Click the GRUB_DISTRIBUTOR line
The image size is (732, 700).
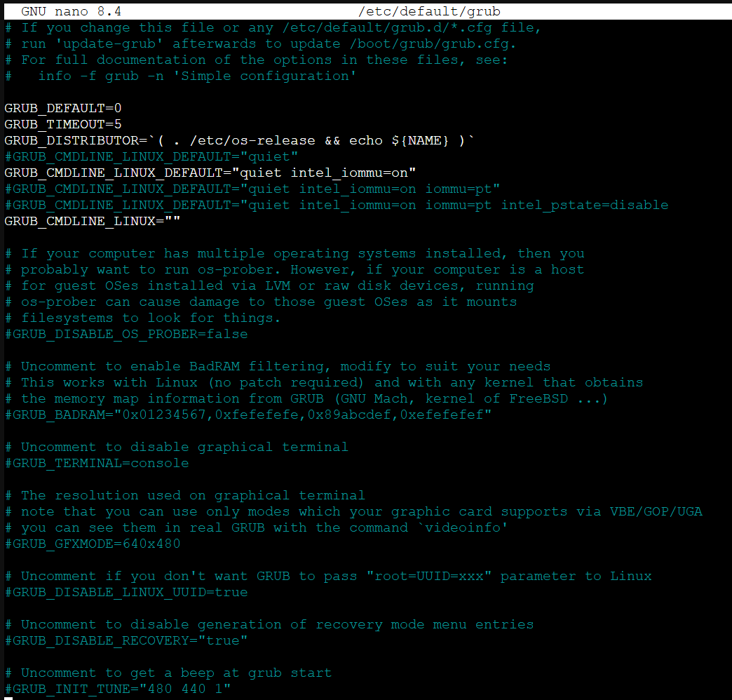point(239,140)
